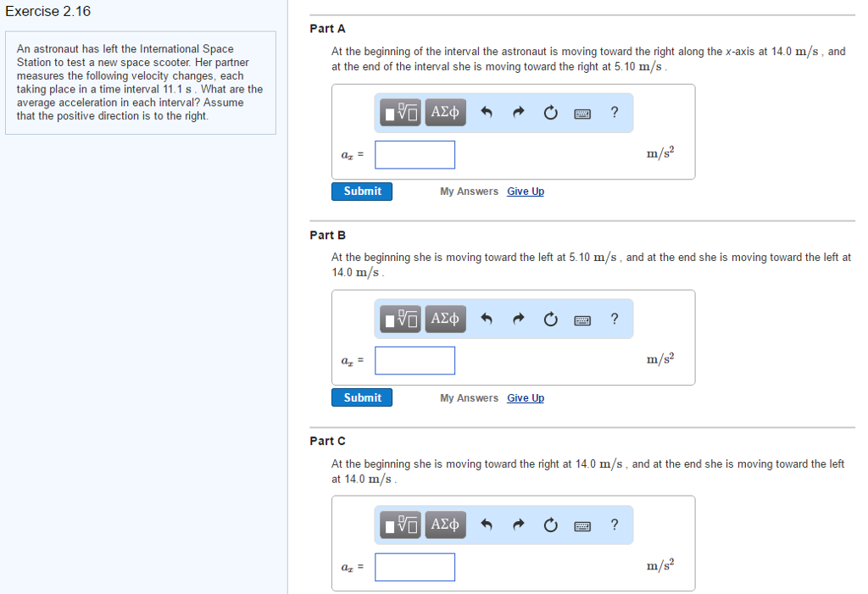
Task: Open the help question mark in Part C
Action: [x=615, y=525]
